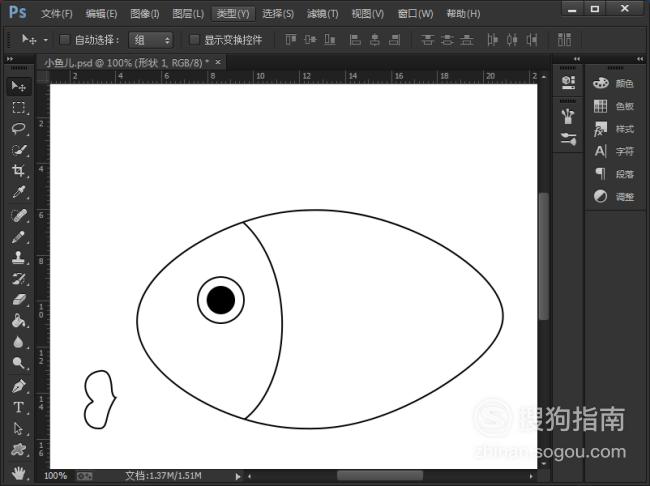650x486 pixels.
Task: Enable the 自动选择 checkbox
Action: pos(64,39)
